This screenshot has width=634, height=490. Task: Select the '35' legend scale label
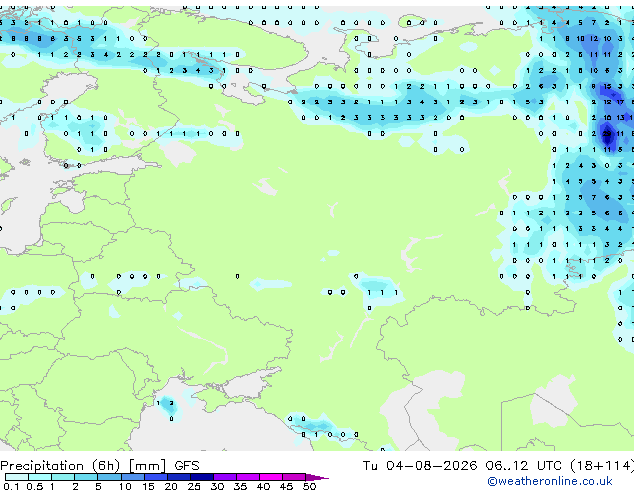(240, 486)
